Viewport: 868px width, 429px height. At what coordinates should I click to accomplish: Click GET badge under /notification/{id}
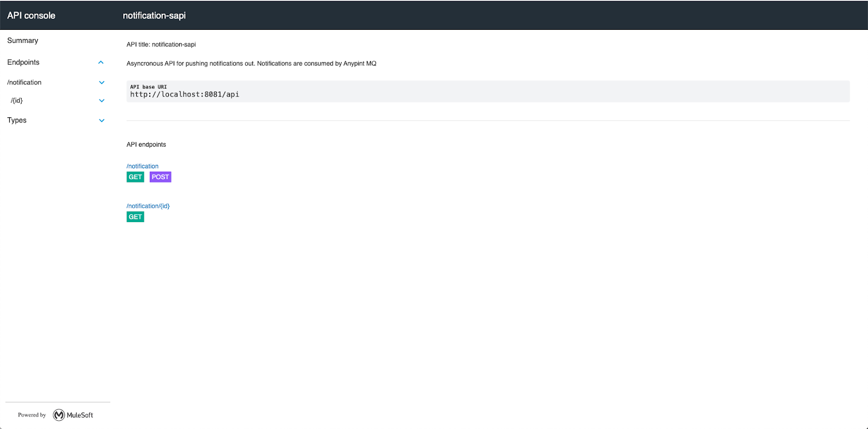pos(135,217)
